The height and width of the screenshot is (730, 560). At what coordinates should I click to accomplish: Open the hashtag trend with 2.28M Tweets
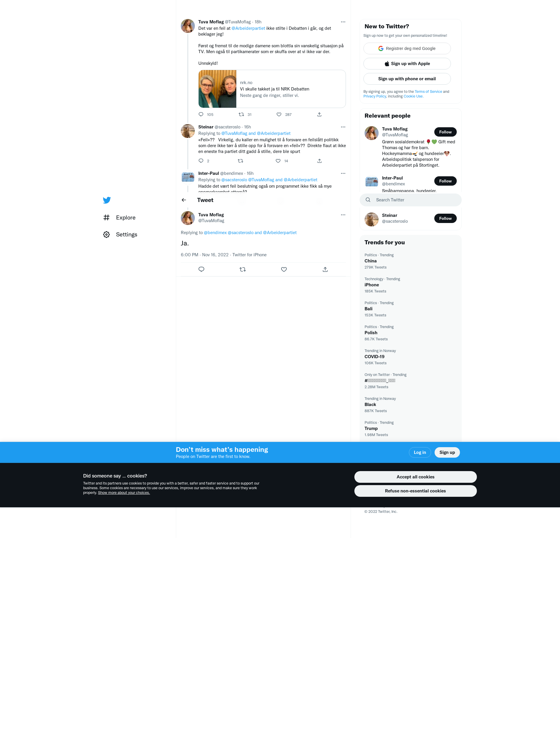click(x=411, y=381)
